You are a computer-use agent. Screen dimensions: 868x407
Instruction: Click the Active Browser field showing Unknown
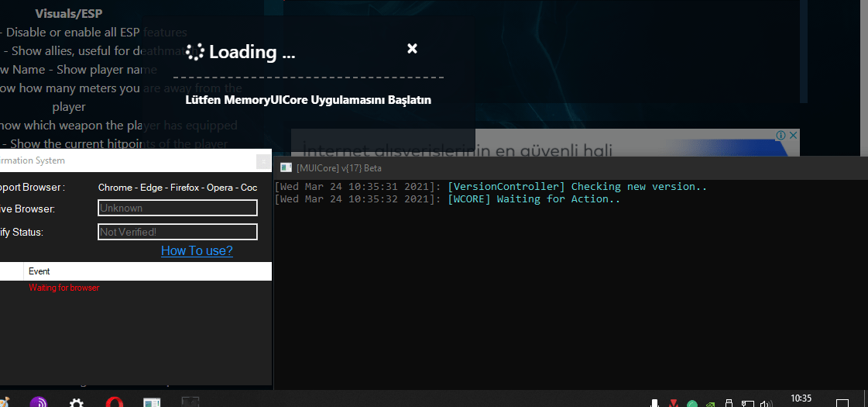coord(177,208)
